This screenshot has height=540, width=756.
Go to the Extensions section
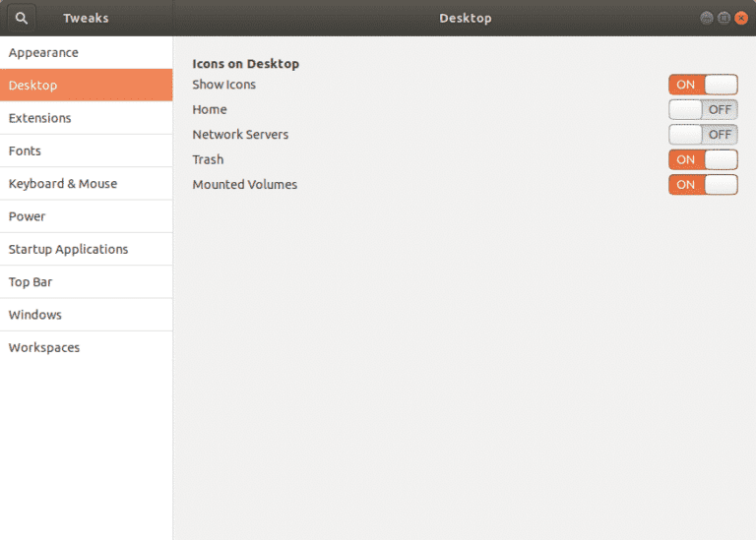(x=87, y=118)
